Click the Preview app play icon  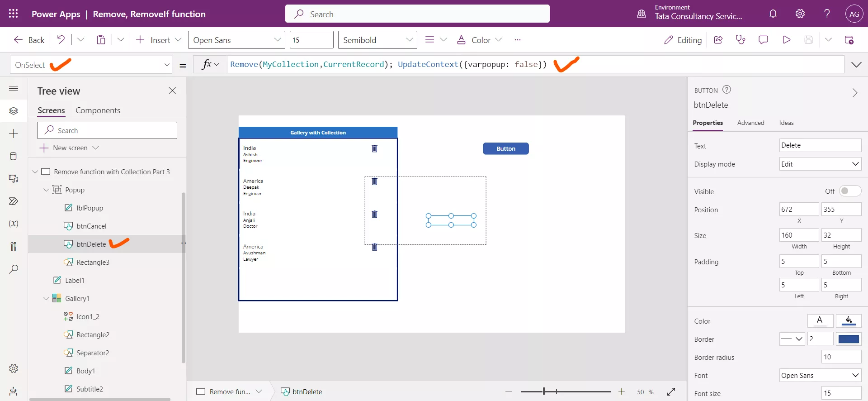coord(786,40)
